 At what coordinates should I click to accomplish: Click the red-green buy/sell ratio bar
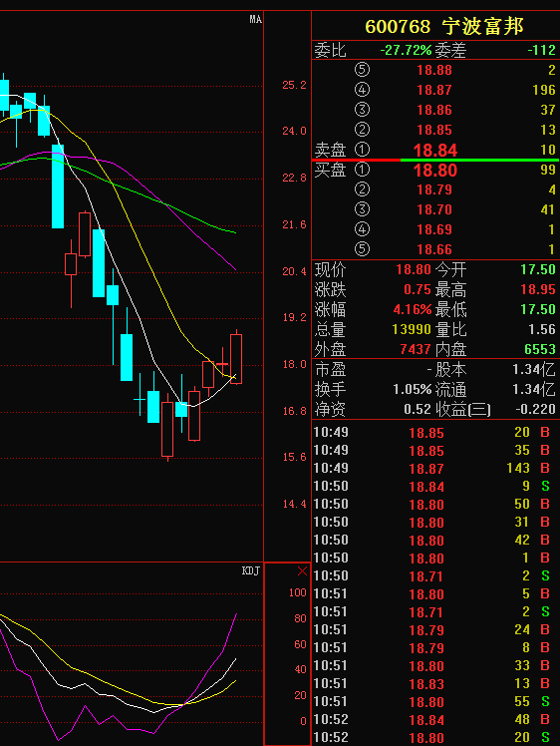pos(435,161)
